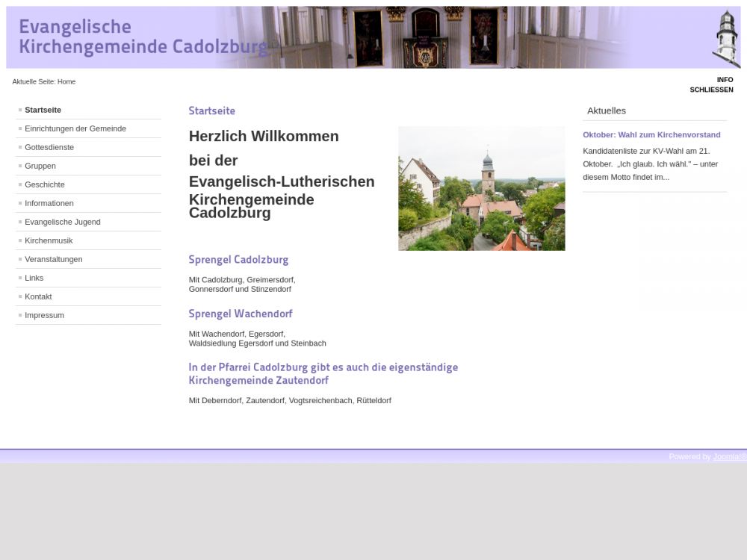Open Evangelische Jugend page

pos(62,222)
